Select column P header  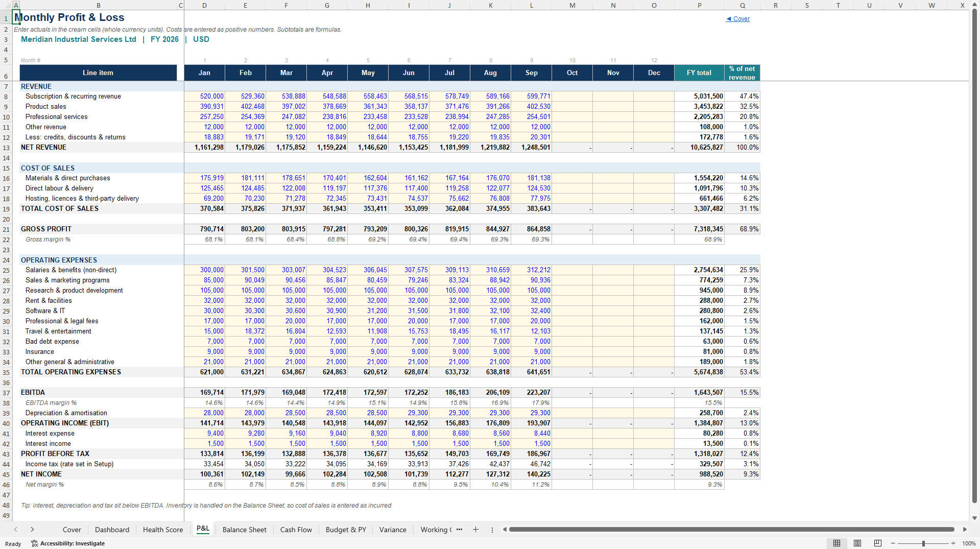tap(699, 5)
